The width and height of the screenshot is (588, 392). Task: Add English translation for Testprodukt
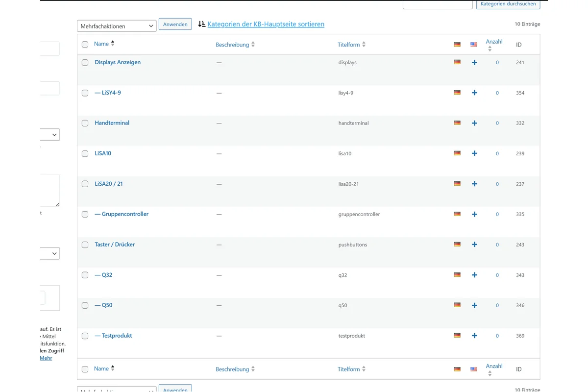coord(474,336)
